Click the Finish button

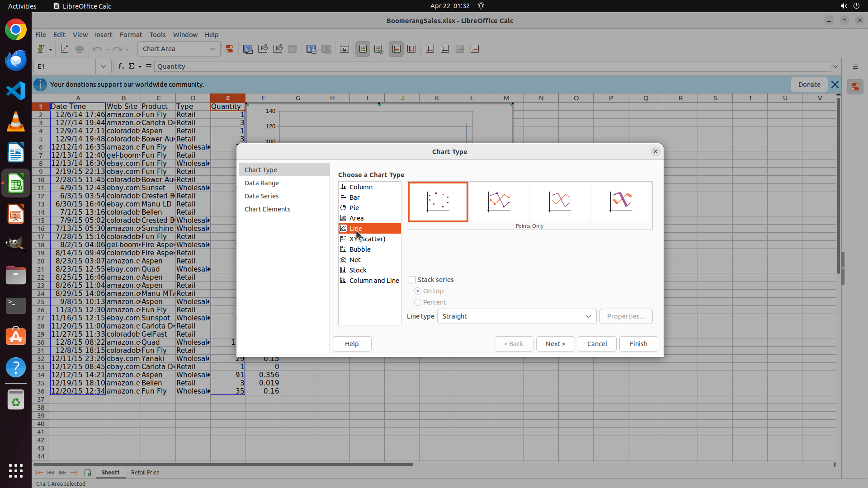(638, 344)
